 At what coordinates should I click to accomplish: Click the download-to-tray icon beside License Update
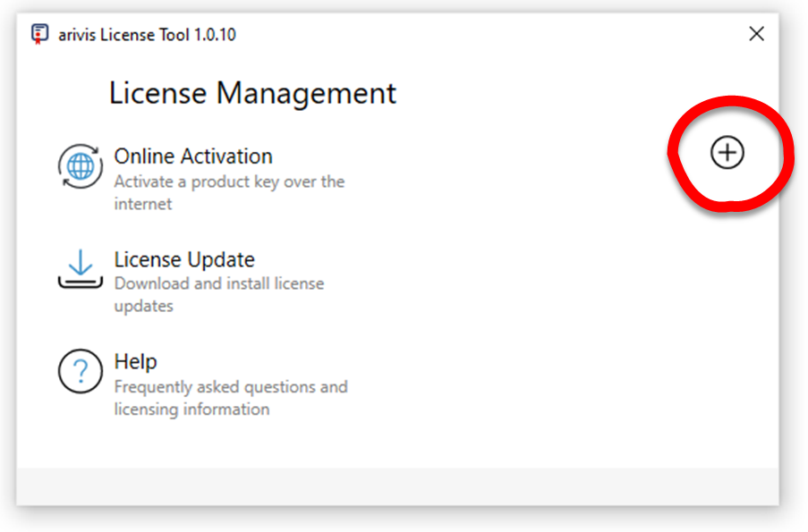(x=80, y=267)
